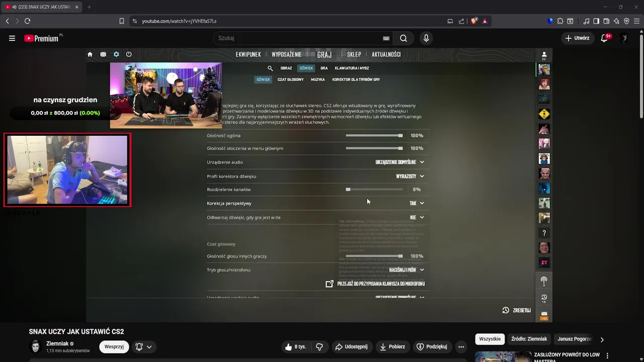Click the Pobierz download button
644x362 pixels.
point(392,346)
